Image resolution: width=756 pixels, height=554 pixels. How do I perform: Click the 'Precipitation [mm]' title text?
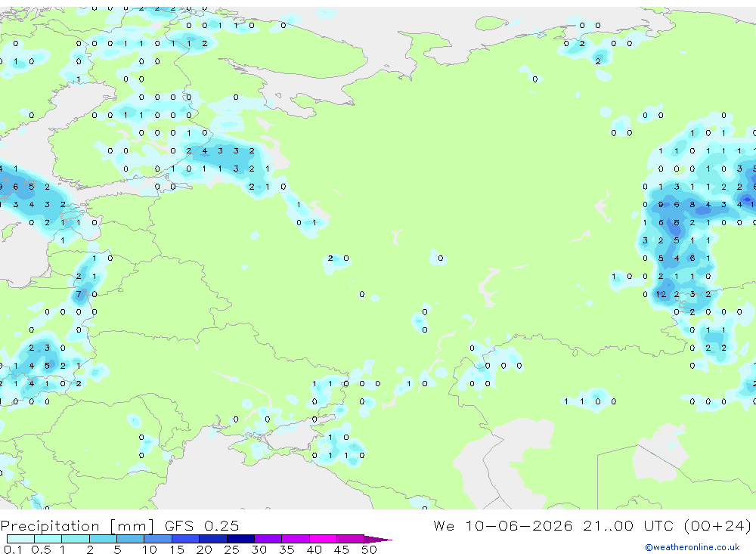click(78, 525)
